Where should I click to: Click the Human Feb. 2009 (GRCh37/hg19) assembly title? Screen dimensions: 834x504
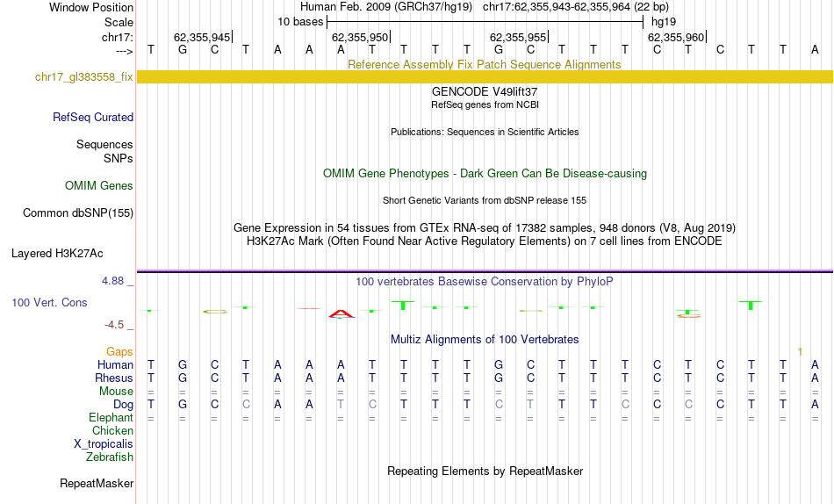[x=386, y=7]
